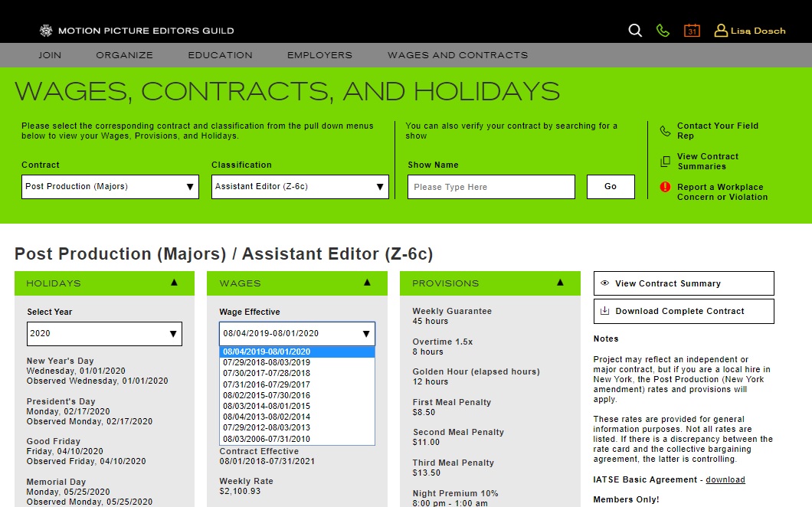Select wage period 08/04/2019-08/01/2020

[297, 352]
